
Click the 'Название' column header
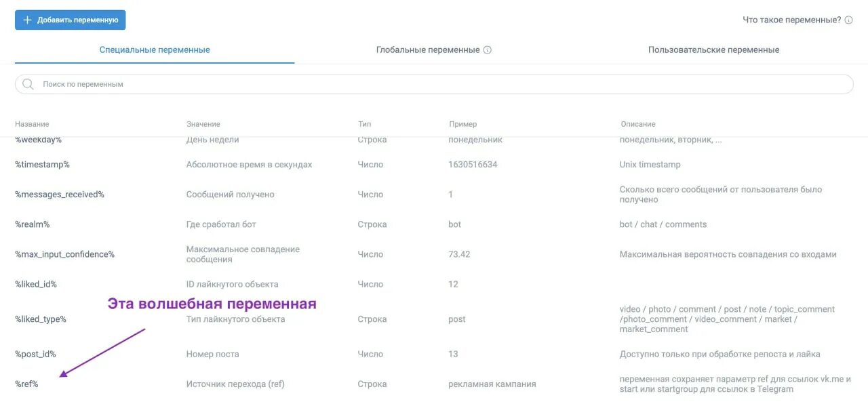(31, 123)
